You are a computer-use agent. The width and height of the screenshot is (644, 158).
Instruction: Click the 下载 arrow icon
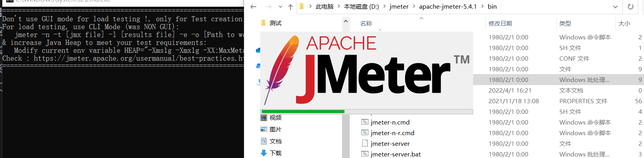click(x=264, y=153)
